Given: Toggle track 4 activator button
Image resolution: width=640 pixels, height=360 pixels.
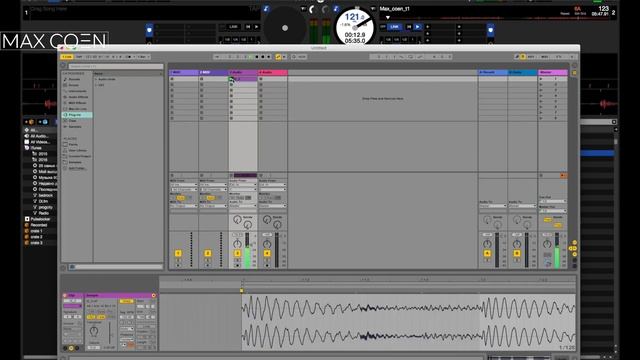Looking at the screenshot, I should (x=267, y=253).
